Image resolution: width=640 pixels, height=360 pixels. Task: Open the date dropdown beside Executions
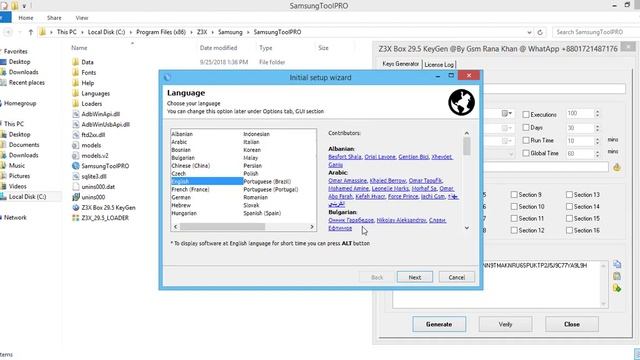click(x=507, y=113)
